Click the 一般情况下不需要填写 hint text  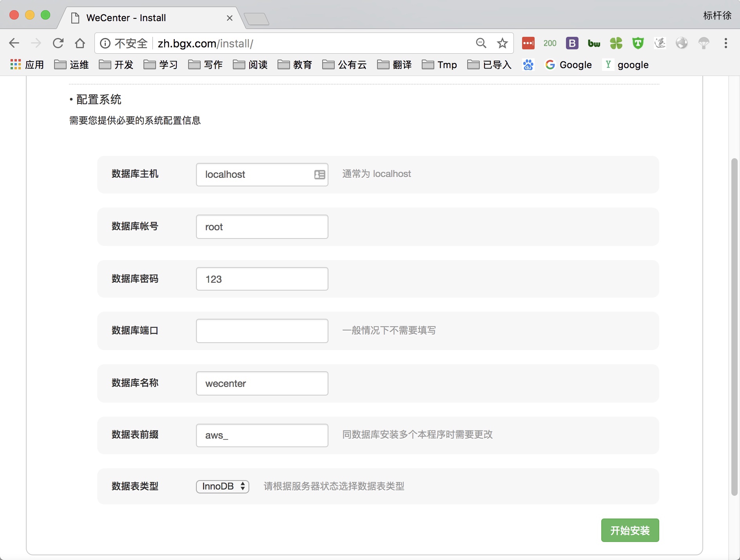coord(389,331)
